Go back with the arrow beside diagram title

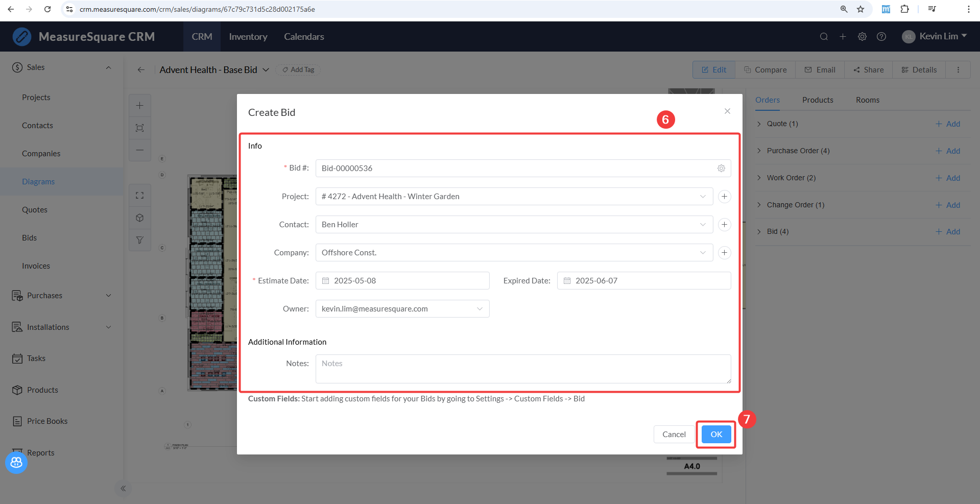coord(141,70)
